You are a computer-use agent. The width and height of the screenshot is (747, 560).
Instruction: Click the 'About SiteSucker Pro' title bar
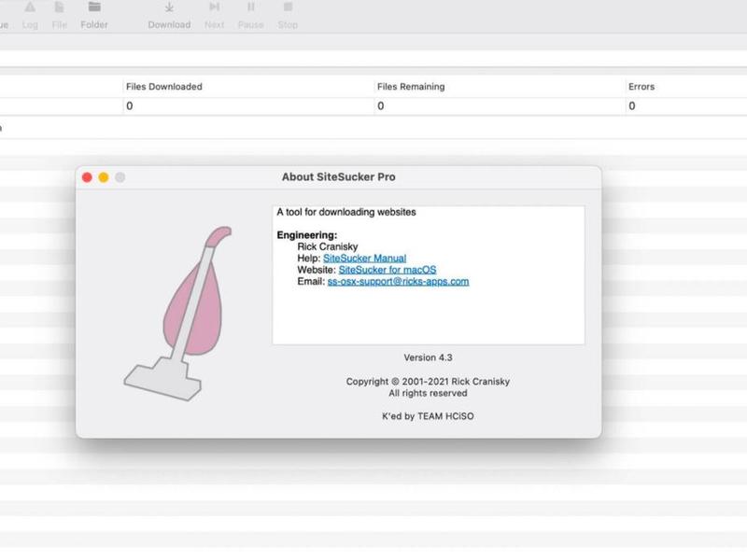pyautogui.click(x=338, y=177)
